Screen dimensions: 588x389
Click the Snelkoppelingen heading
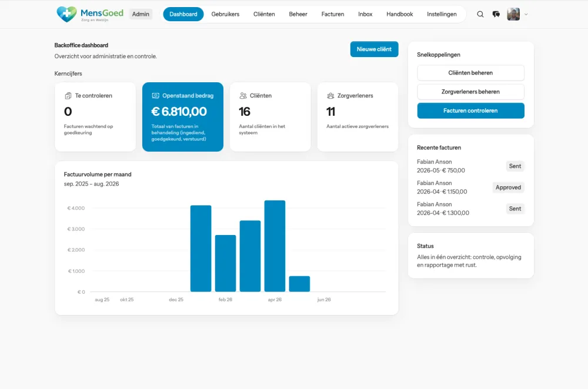(439, 55)
